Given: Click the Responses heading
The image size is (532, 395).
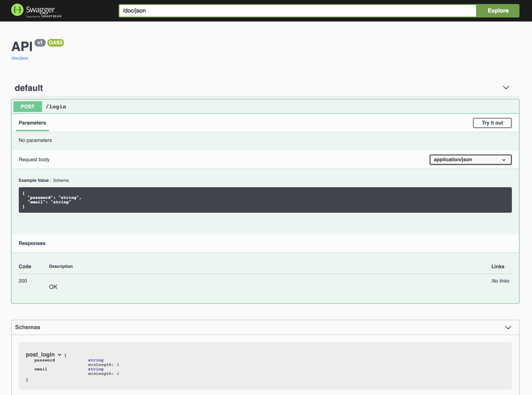Looking at the screenshot, I should [32, 243].
